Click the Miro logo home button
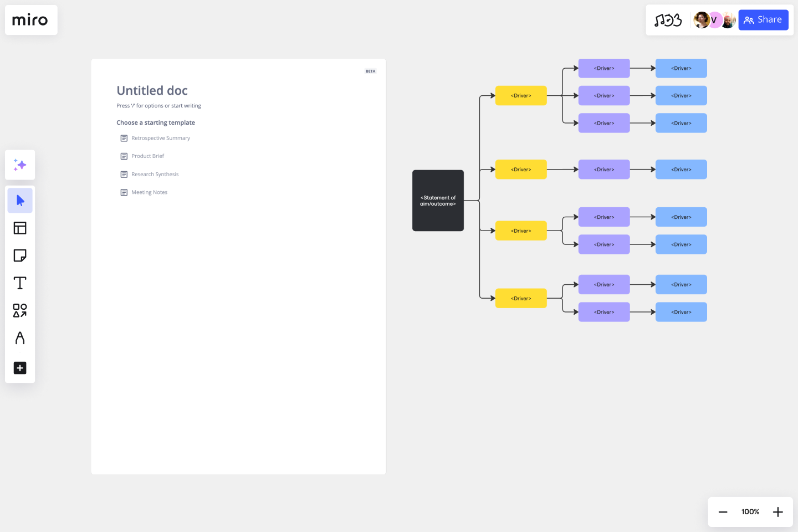The width and height of the screenshot is (798, 532). click(x=30, y=21)
